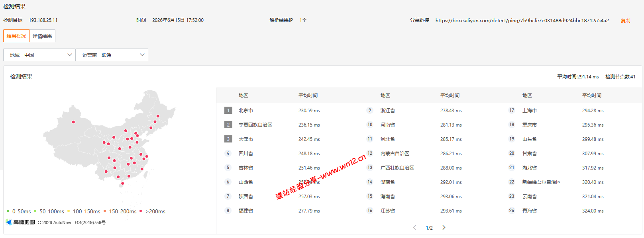644x238 pixels.
Task: Click the 294.28 ms value for 上海市
Action: click(x=593, y=111)
